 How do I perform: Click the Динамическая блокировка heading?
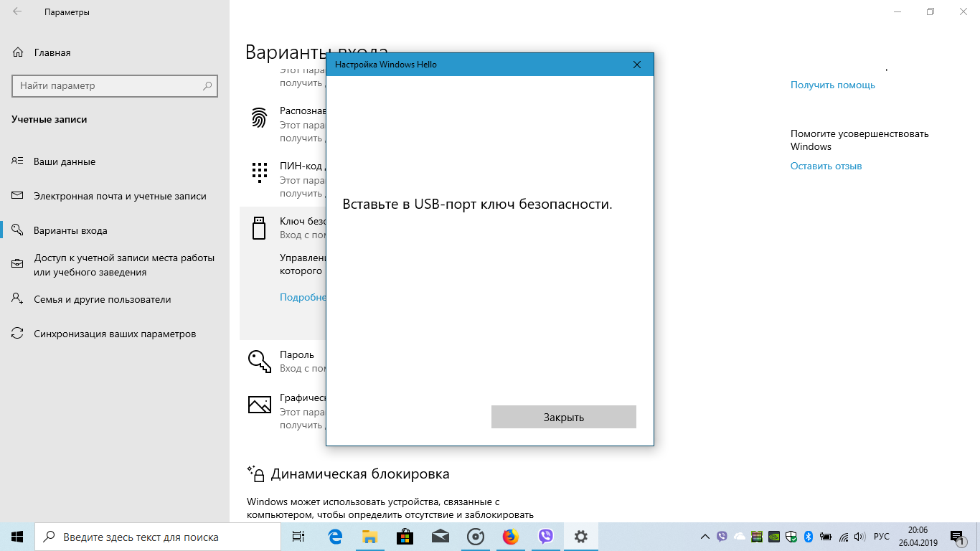tap(360, 474)
